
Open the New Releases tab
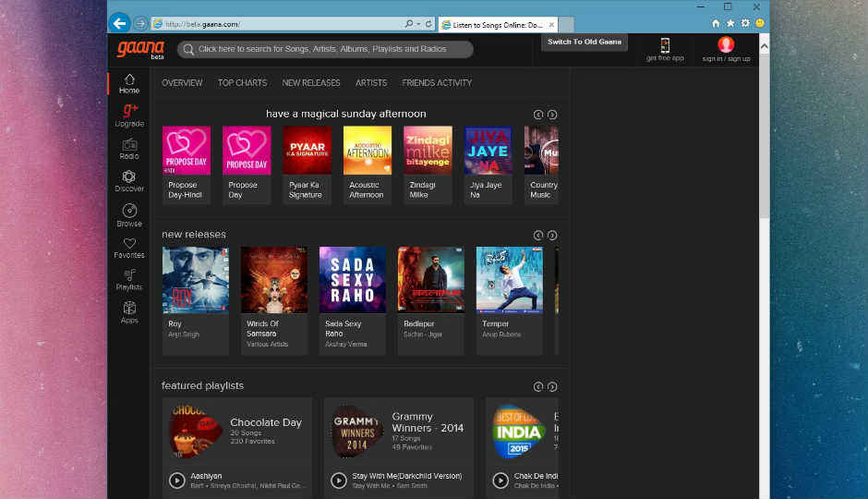(x=311, y=83)
